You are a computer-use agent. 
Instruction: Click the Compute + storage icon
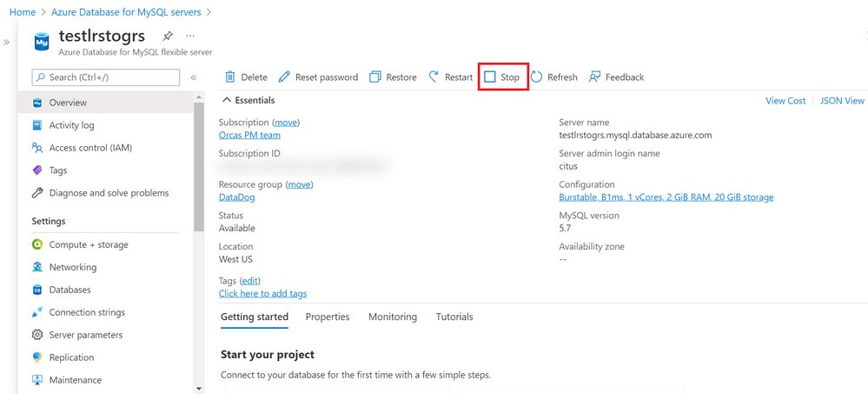tap(37, 244)
